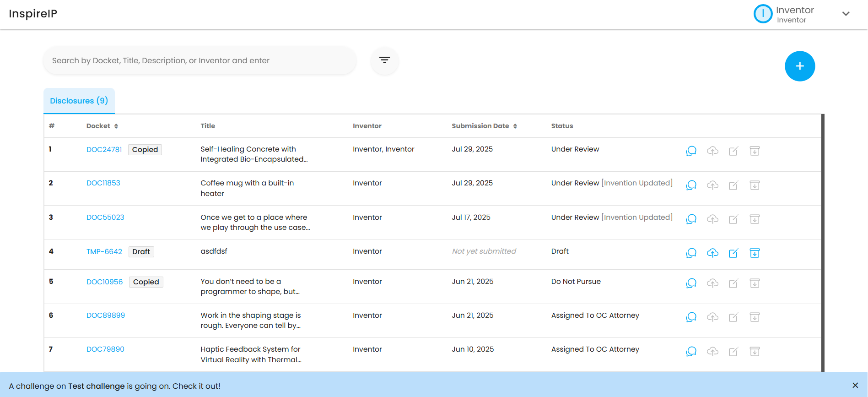Viewport: 868px width, 397px height.
Task: Add a new disclosure with plus button
Action: coord(799,66)
